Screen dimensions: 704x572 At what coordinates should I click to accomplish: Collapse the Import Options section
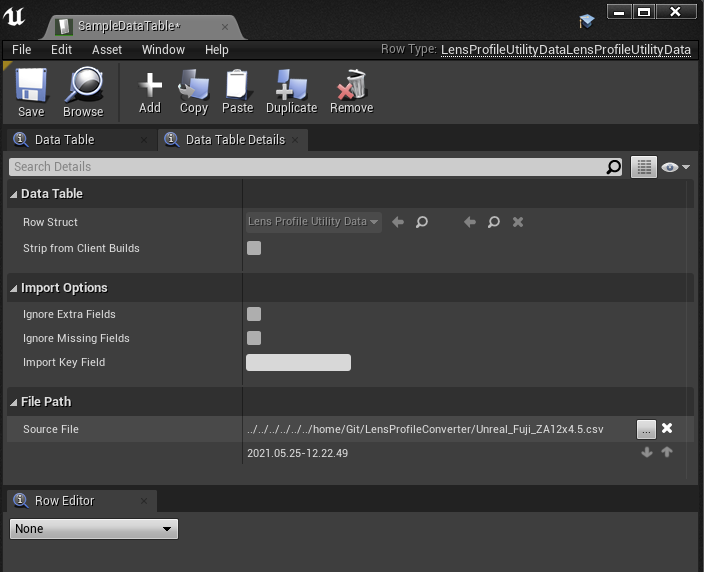pyautogui.click(x=14, y=288)
